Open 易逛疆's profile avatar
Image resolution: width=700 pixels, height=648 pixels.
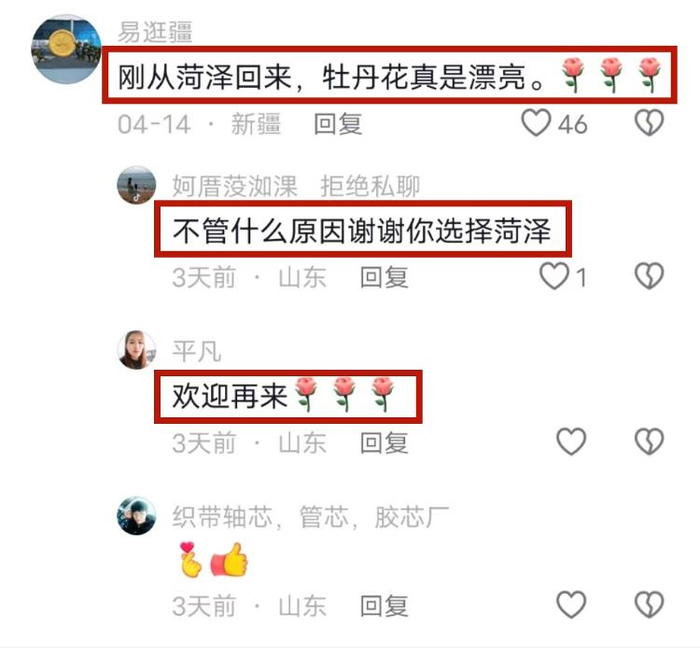[67, 49]
